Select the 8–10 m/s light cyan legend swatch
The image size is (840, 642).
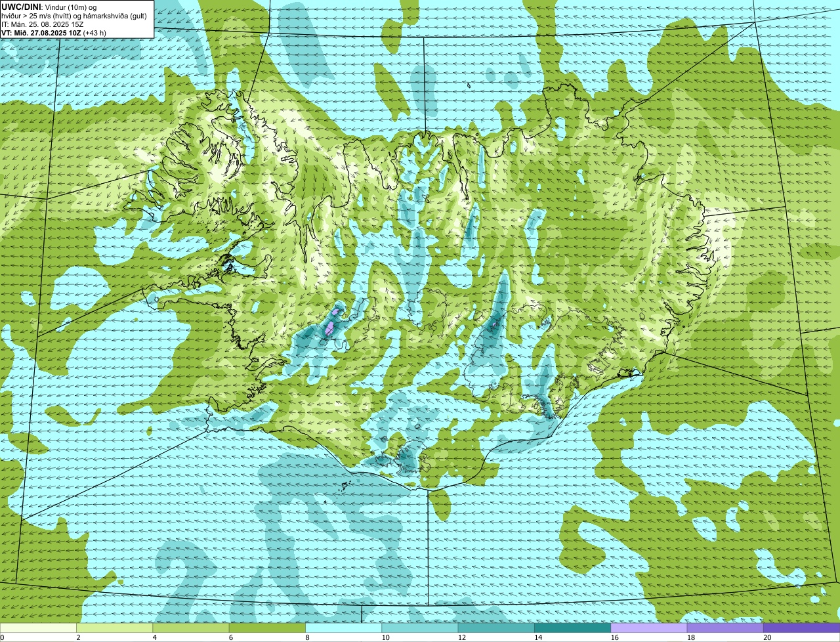tap(344, 628)
